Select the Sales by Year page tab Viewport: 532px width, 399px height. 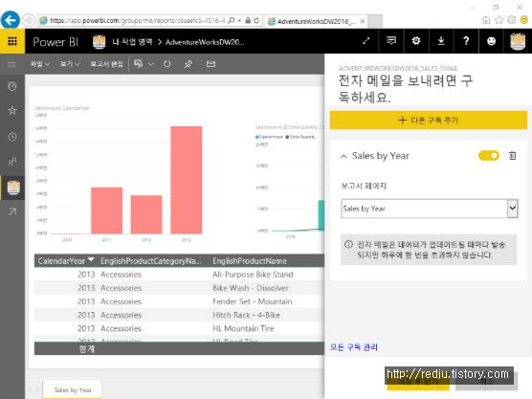click(x=73, y=389)
